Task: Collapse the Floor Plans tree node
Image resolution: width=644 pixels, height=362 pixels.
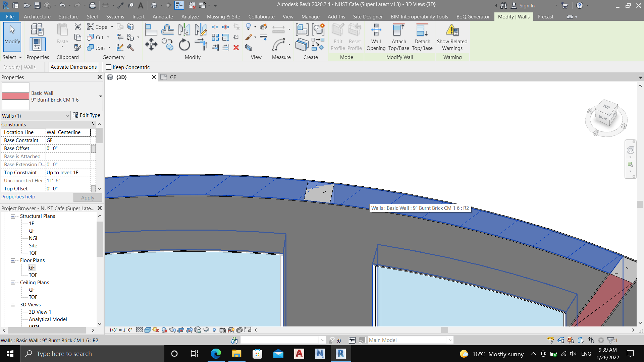Action: click(x=13, y=260)
